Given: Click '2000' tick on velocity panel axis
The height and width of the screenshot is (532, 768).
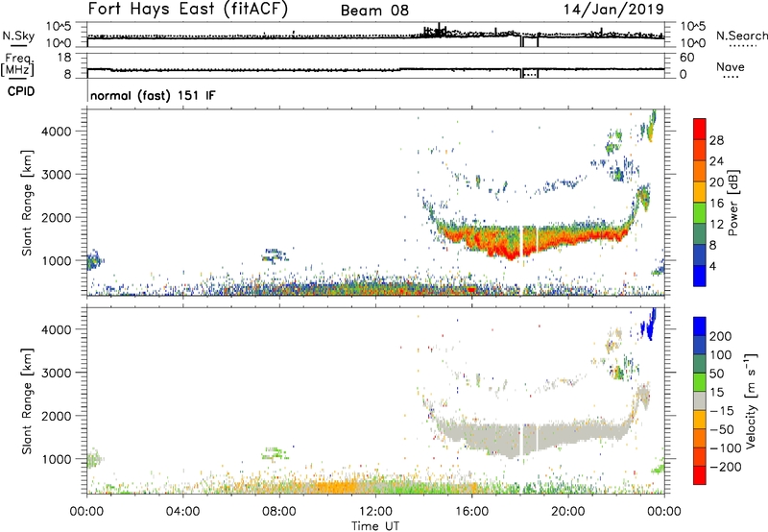Looking at the screenshot, I should pyautogui.click(x=57, y=416).
